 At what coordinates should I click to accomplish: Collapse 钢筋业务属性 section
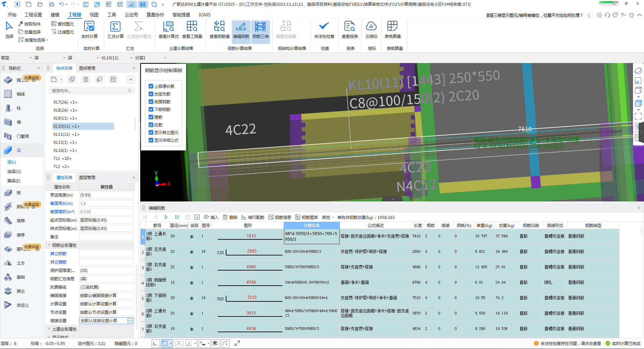pos(49,245)
